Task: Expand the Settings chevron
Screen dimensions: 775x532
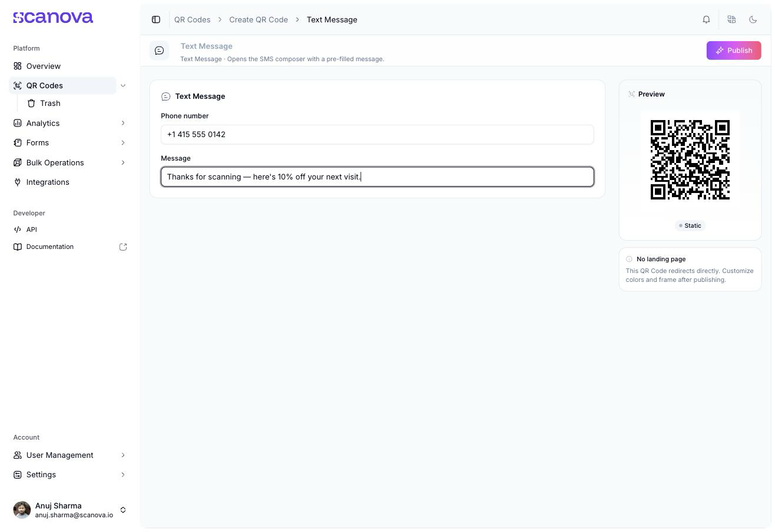Action: tap(123, 474)
